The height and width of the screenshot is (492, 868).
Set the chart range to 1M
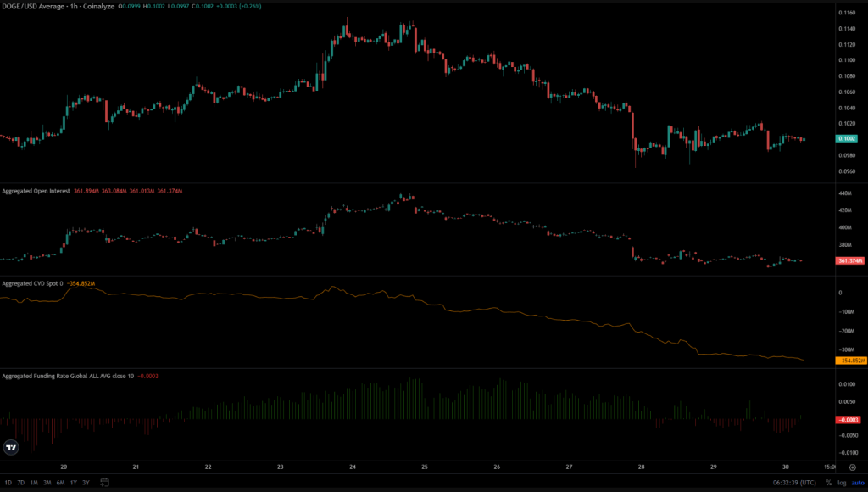[34, 483]
